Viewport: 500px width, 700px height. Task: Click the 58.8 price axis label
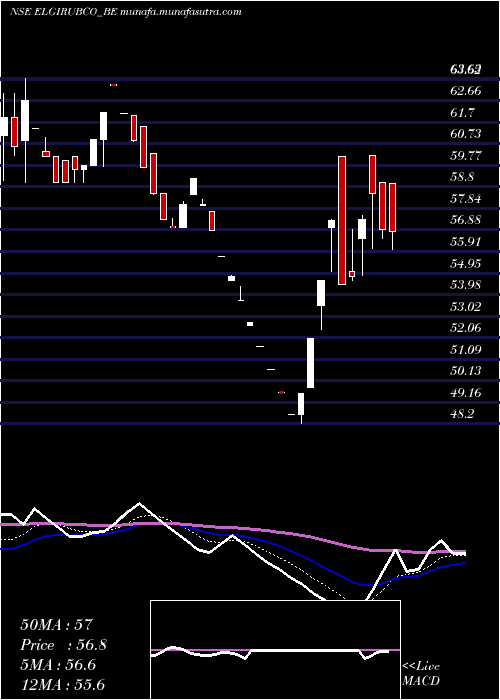pyautogui.click(x=463, y=177)
